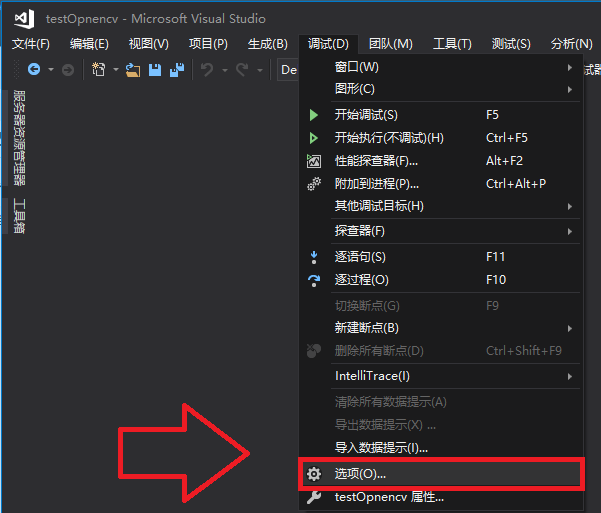This screenshot has width=601, height=513.
Task: Select 切换断点(G) menu entry
Action: tap(441, 306)
